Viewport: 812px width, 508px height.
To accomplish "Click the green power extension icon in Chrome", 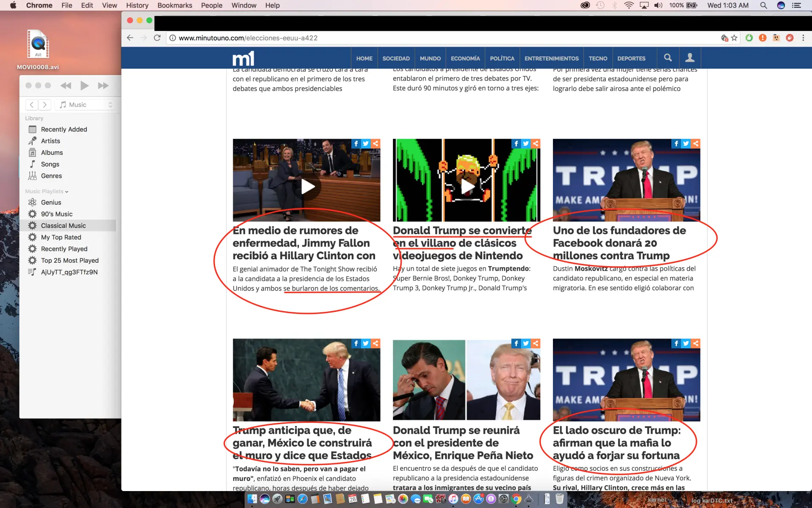I will 749,38.
